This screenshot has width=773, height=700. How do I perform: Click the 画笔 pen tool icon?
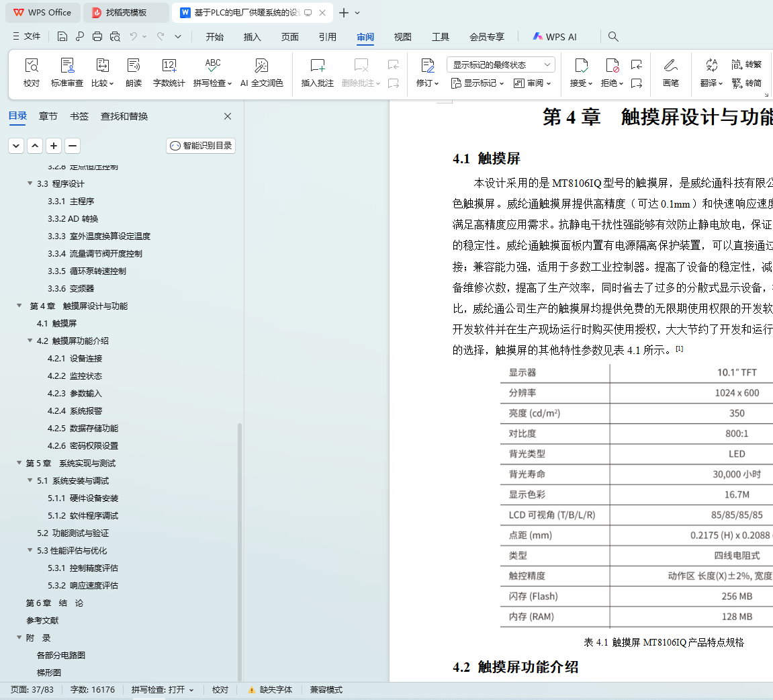670,73
